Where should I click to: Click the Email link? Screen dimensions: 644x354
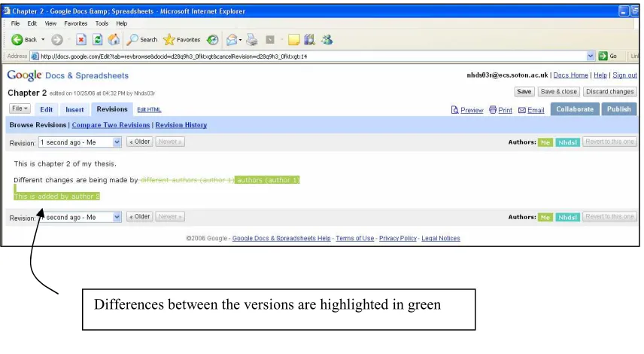[536, 110]
